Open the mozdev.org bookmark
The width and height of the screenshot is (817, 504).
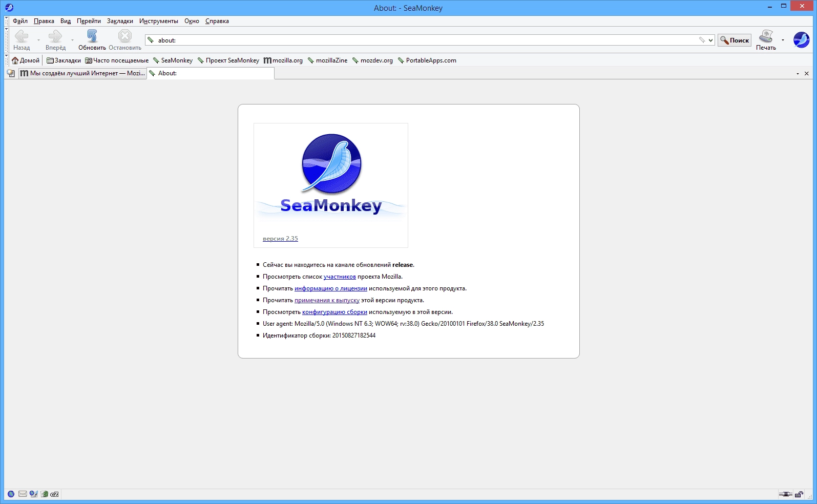click(x=372, y=60)
